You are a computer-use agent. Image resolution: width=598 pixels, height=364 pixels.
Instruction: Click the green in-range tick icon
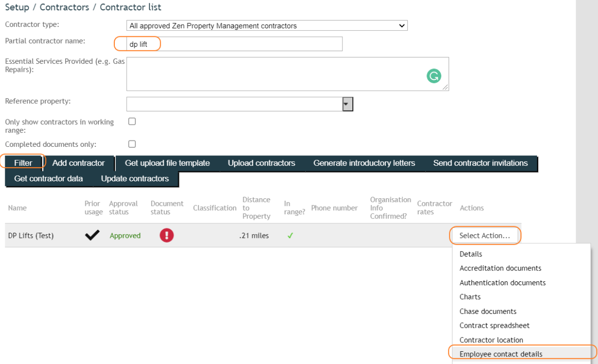click(x=290, y=236)
